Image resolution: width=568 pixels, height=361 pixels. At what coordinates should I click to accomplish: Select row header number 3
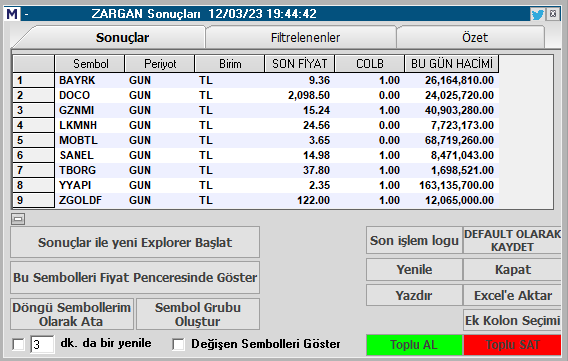[33, 110]
